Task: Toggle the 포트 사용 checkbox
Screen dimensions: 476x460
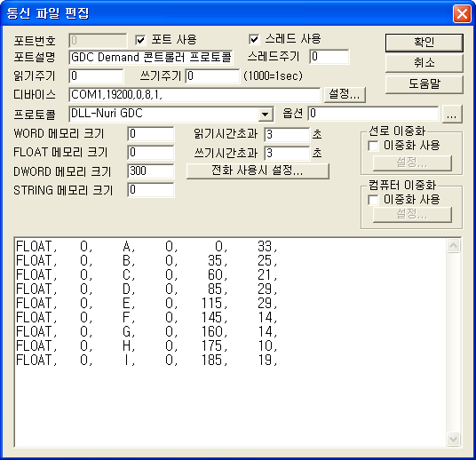Action: click(x=140, y=40)
